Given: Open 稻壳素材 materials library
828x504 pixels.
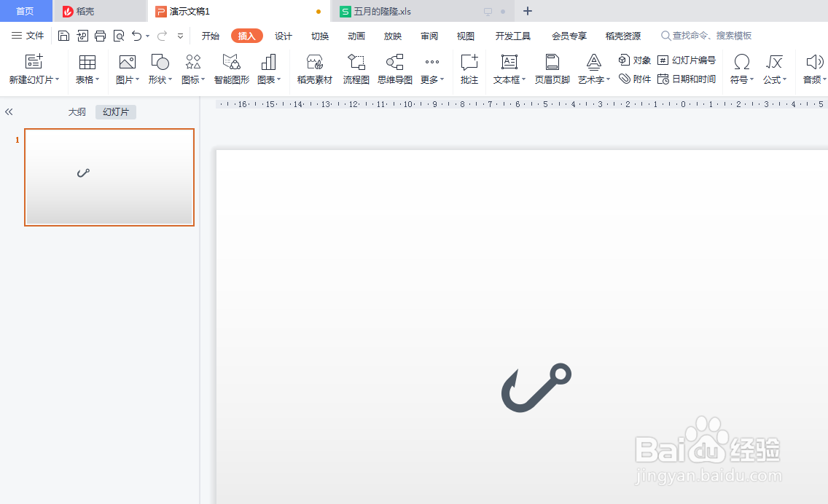Looking at the screenshot, I should click(313, 69).
